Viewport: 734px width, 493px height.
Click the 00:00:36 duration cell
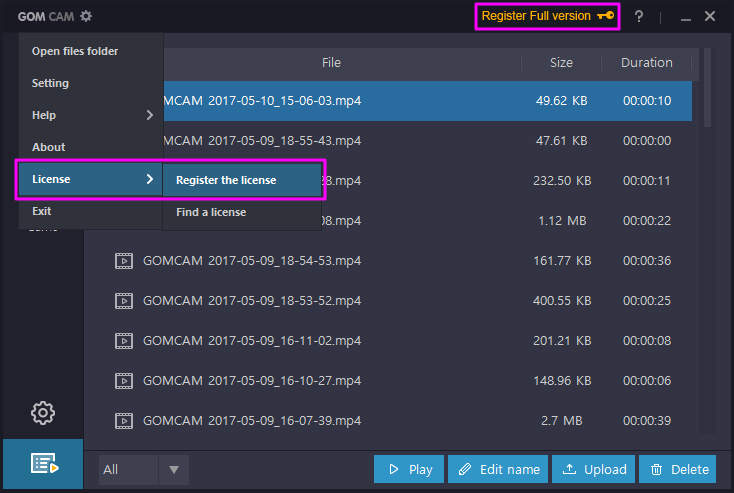coord(647,261)
